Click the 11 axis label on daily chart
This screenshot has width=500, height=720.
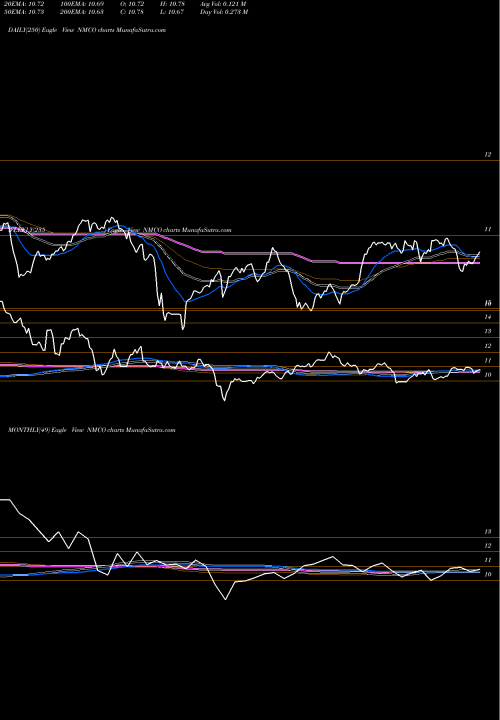(489, 229)
